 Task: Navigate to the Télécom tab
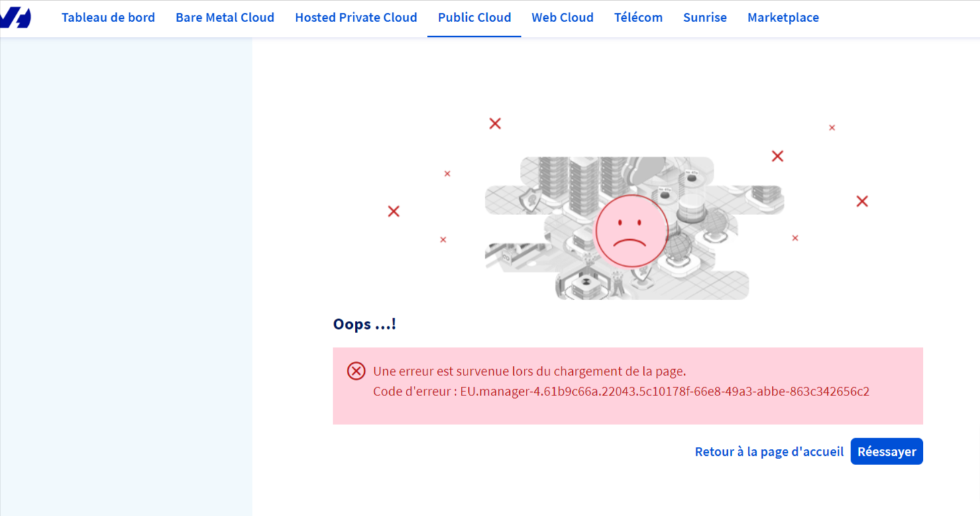point(638,17)
